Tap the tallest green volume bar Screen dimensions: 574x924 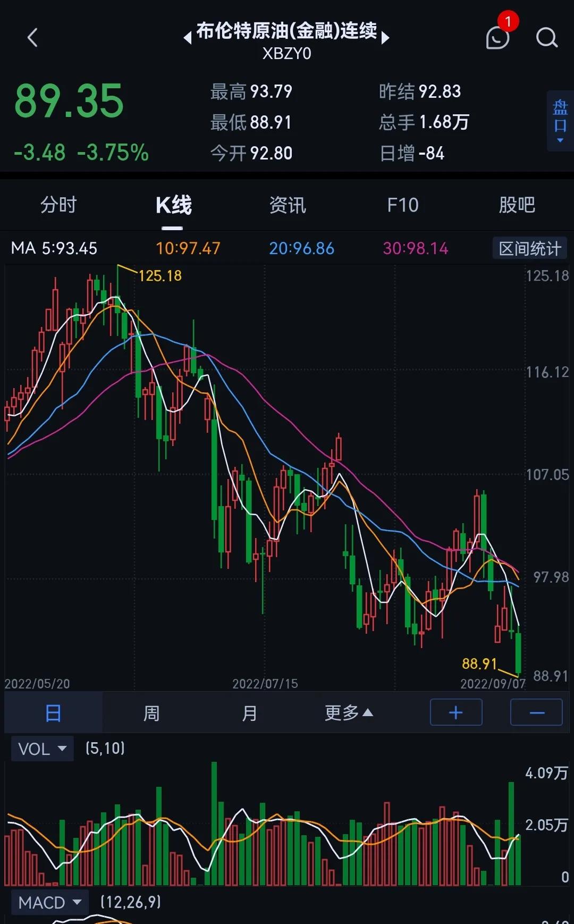pos(214,824)
